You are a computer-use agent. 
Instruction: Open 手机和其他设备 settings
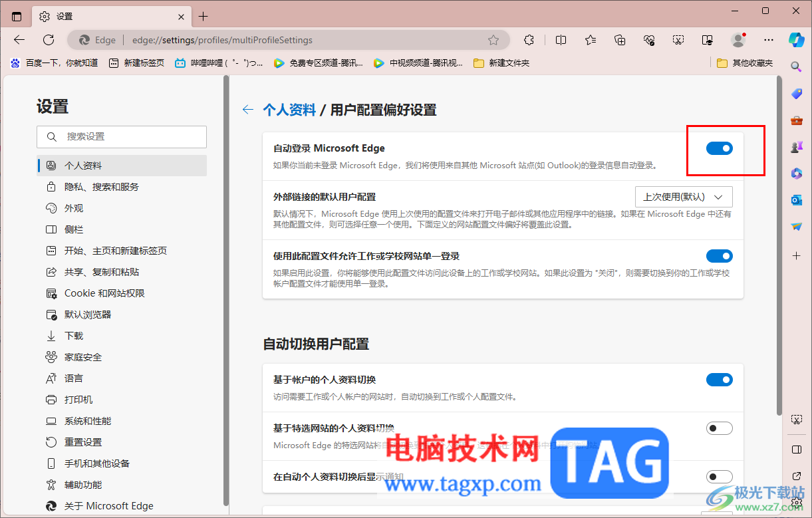tap(122, 463)
